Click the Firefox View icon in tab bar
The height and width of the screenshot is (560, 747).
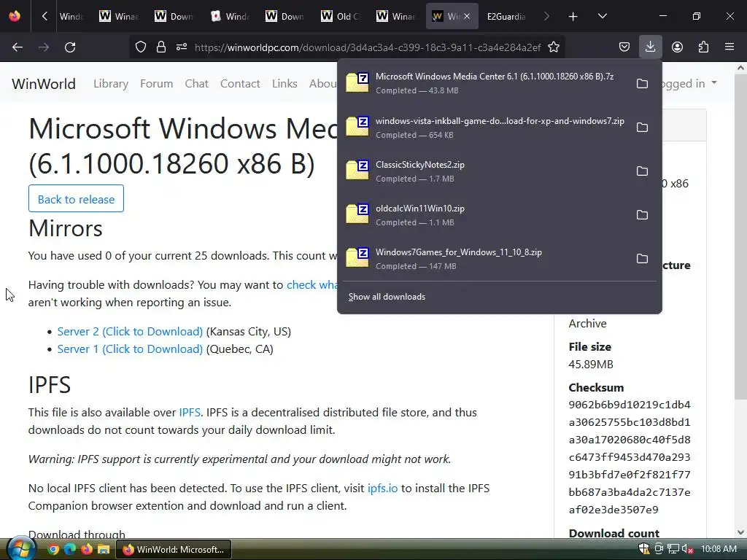pyautogui.click(x=15, y=16)
